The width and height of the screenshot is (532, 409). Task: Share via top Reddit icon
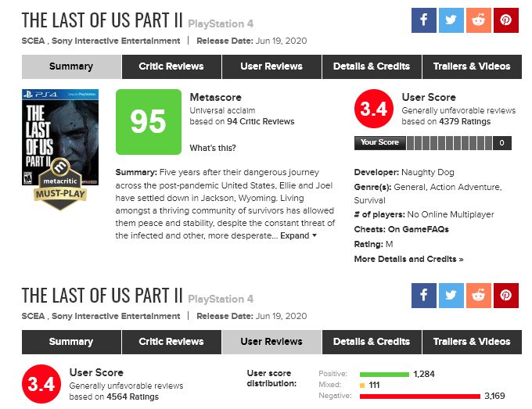pyautogui.click(x=478, y=20)
